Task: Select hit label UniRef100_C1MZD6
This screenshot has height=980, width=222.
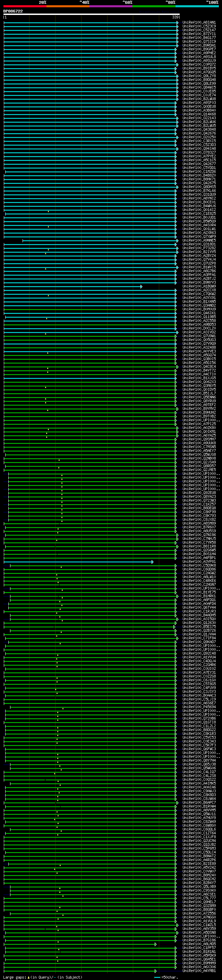Action: (199, 172)
